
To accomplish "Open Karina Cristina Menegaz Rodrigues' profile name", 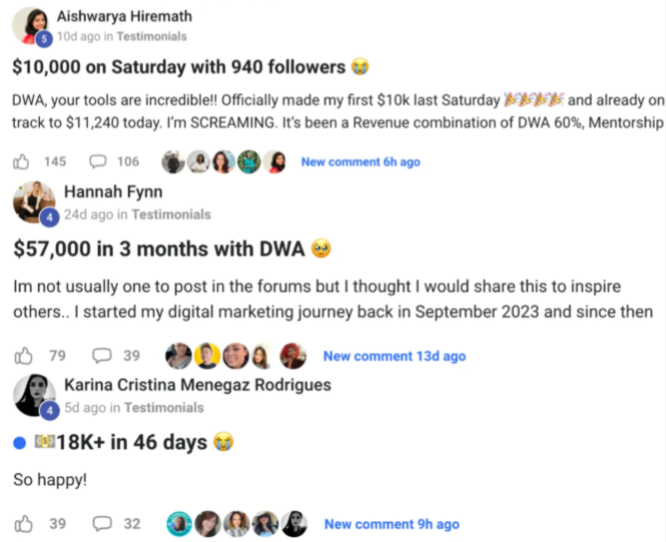I will click(x=197, y=385).
